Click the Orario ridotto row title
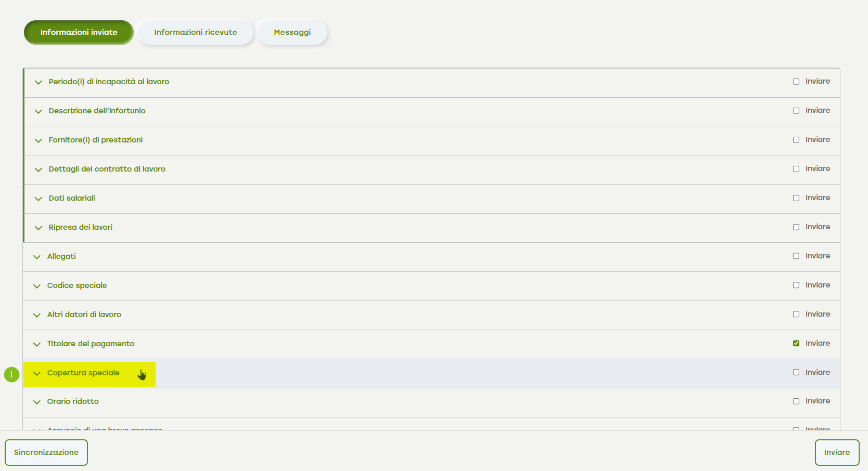 pos(73,401)
